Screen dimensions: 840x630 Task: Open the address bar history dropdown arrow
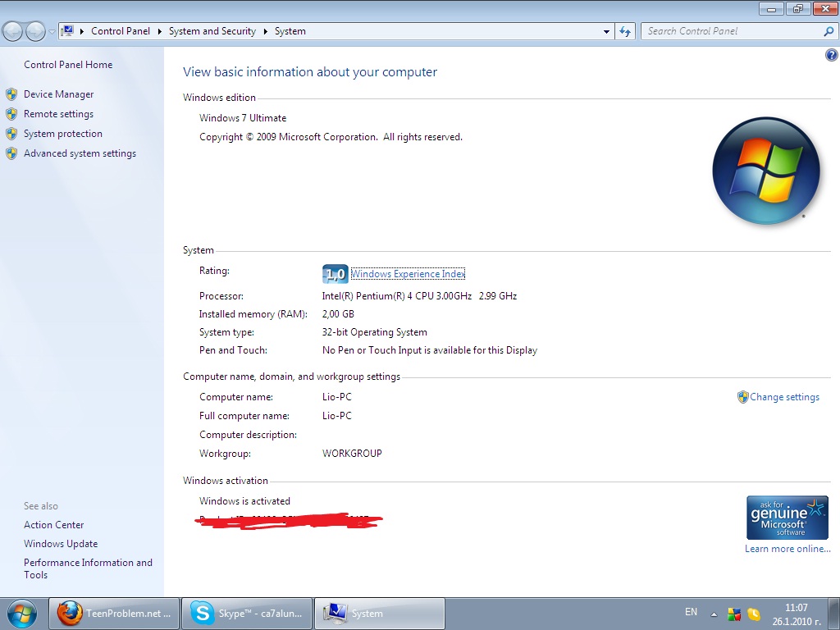coord(606,32)
